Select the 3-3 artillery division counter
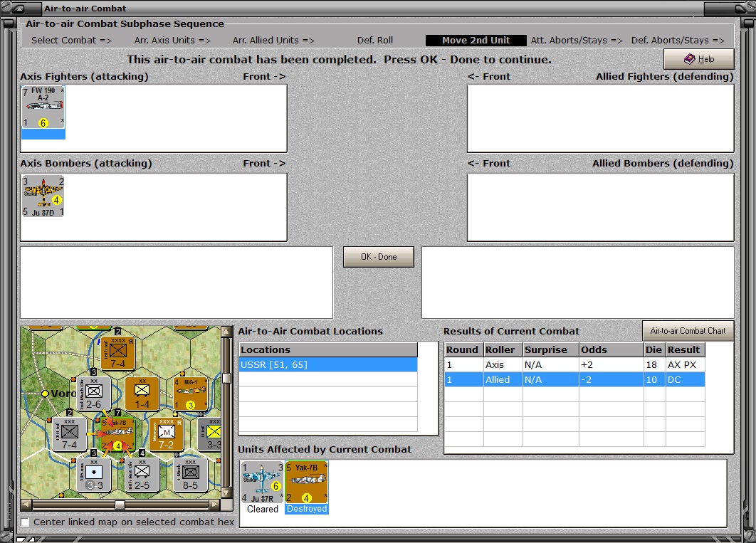Screen dimensions: 756x543 [93, 475]
